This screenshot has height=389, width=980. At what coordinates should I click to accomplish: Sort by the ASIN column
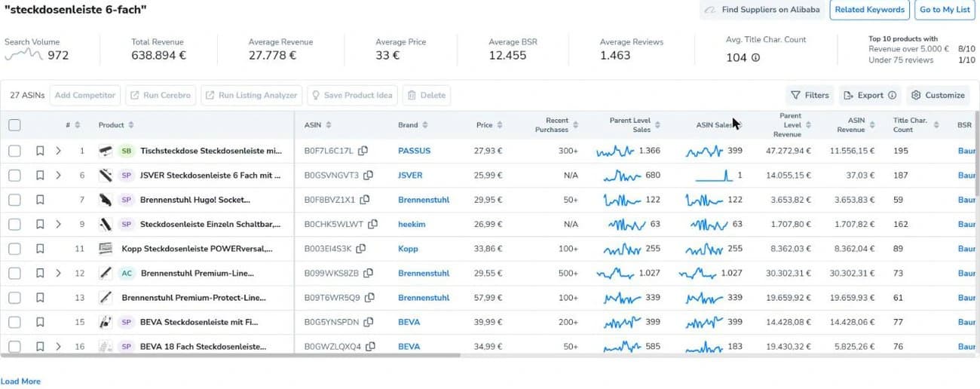pos(329,125)
